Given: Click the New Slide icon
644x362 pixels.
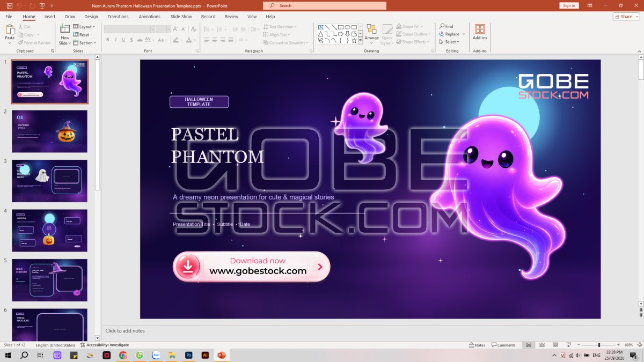Looking at the screenshot, I should coord(65,29).
